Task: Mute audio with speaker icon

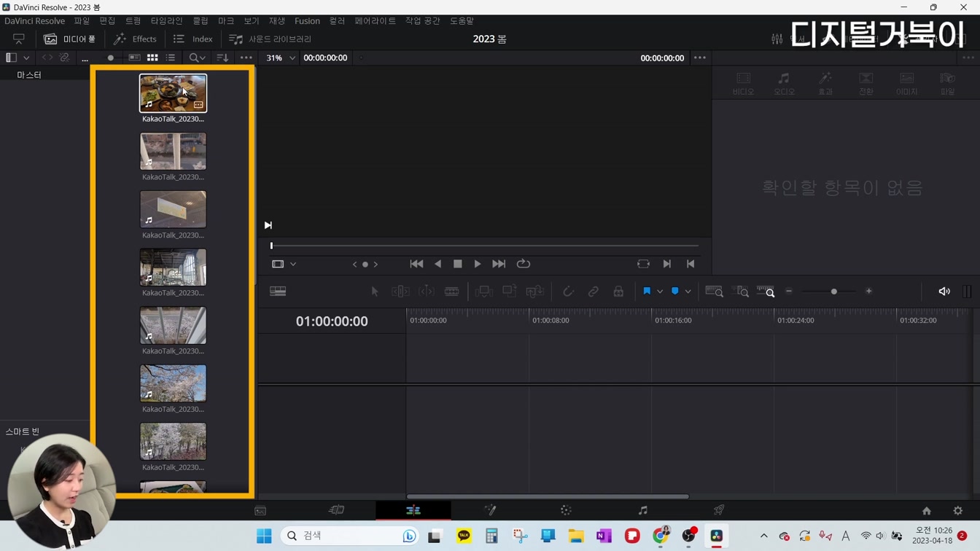Action: pos(944,292)
